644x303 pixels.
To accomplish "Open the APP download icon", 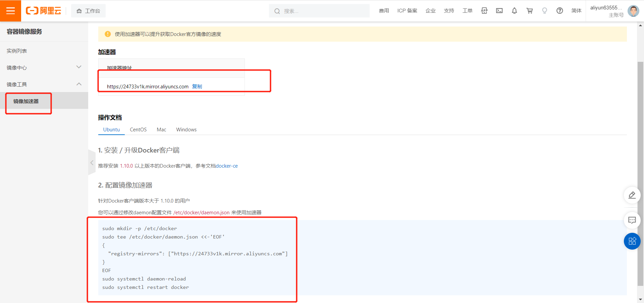I will [x=484, y=11].
